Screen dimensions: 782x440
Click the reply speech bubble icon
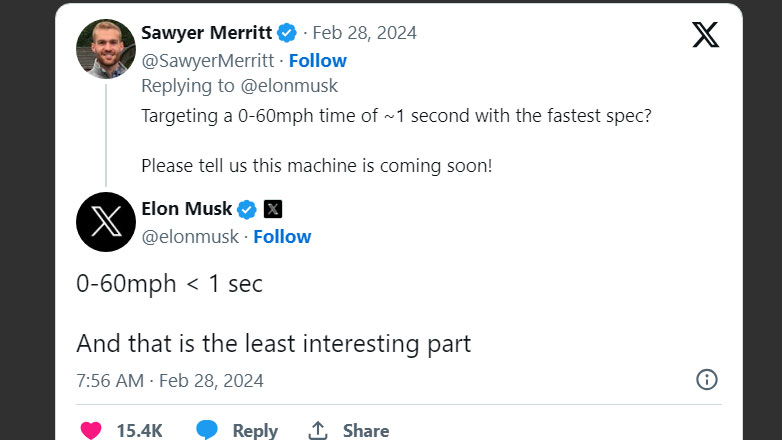click(x=207, y=430)
